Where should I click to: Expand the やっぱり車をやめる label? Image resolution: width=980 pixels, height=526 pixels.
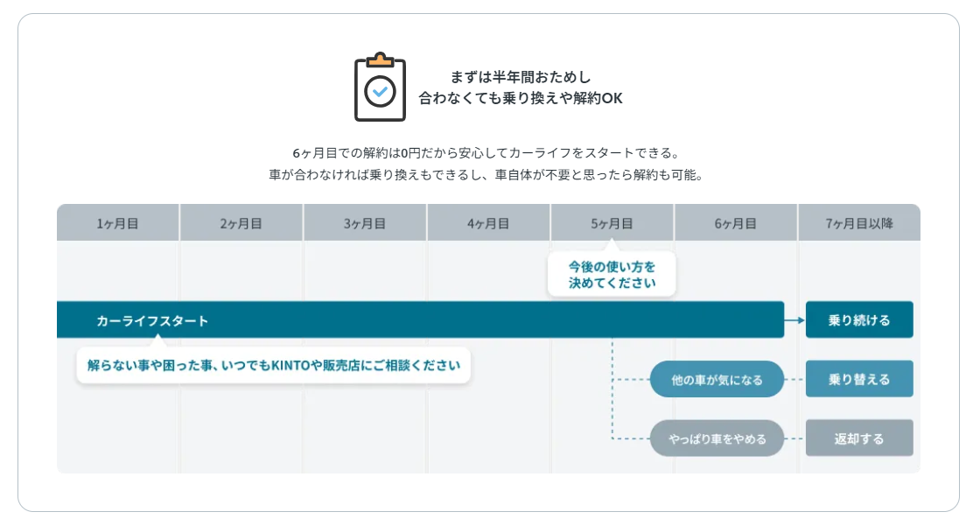click(717, 438)
